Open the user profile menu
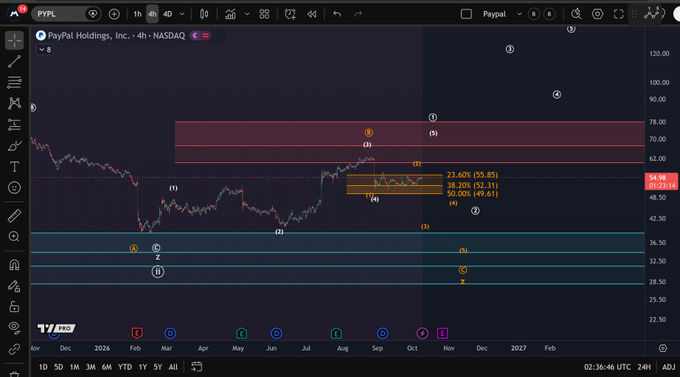 [15, 14]
